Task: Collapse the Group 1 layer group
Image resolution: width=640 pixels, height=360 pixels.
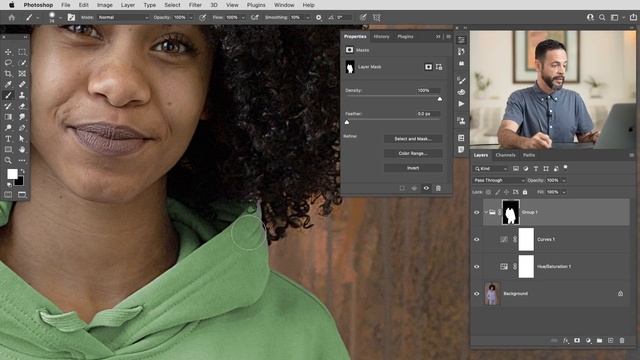Action: (x=486, y=212)
